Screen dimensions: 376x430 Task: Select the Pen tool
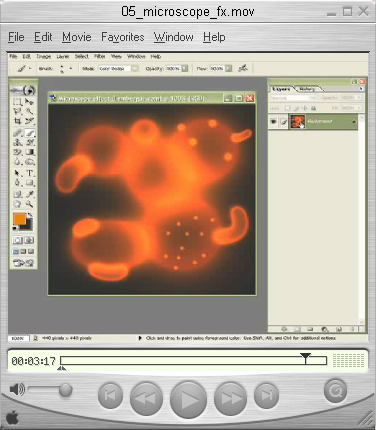click(x=17, y=183)
